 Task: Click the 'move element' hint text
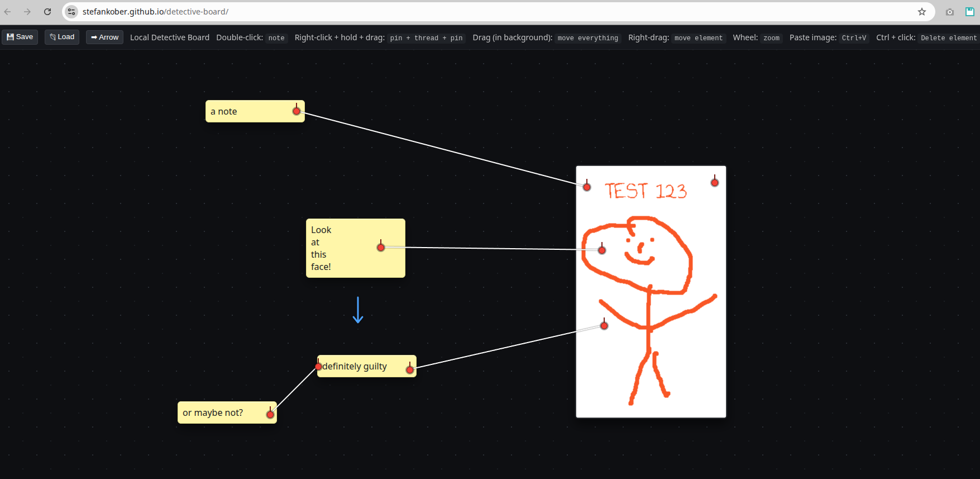[699, 38]
